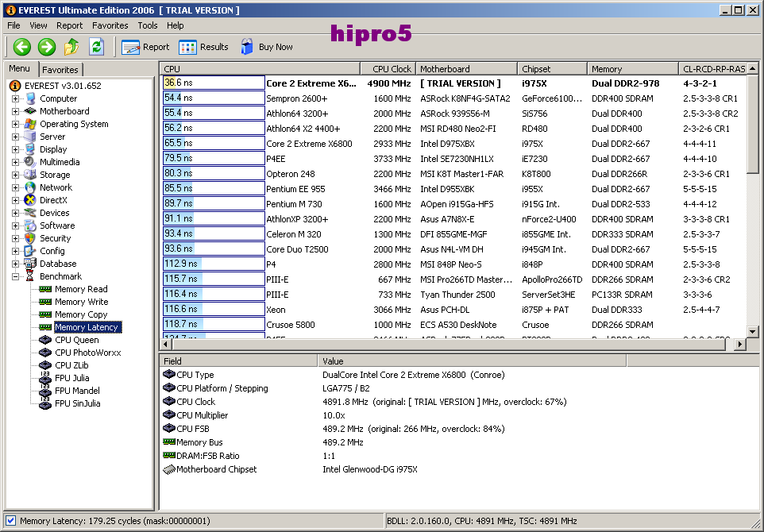Expand the Motherboard tree node
Image resolution: width=764 pixels, height=532 pixels.
[16, 111]
